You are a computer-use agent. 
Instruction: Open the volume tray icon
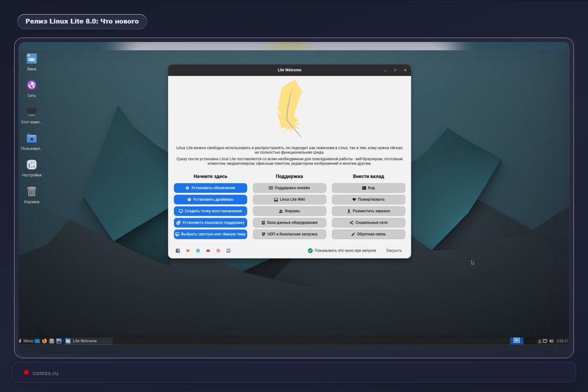coord(552,341)
